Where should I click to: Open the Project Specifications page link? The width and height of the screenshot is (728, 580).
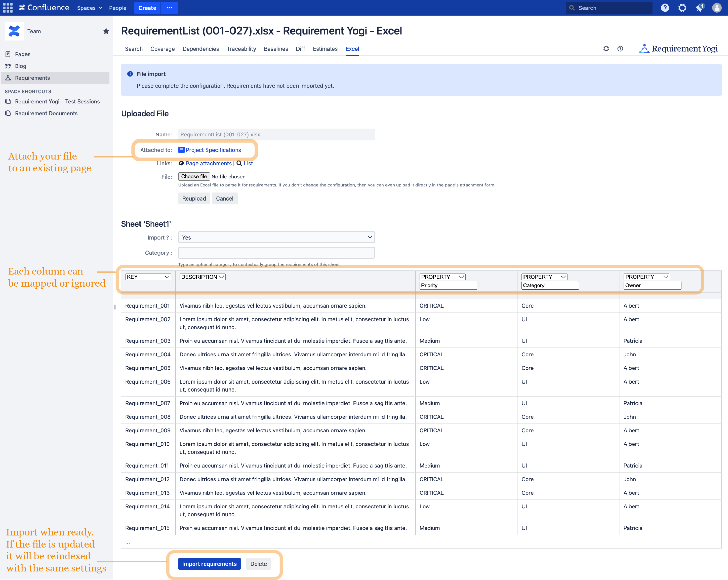213,150
